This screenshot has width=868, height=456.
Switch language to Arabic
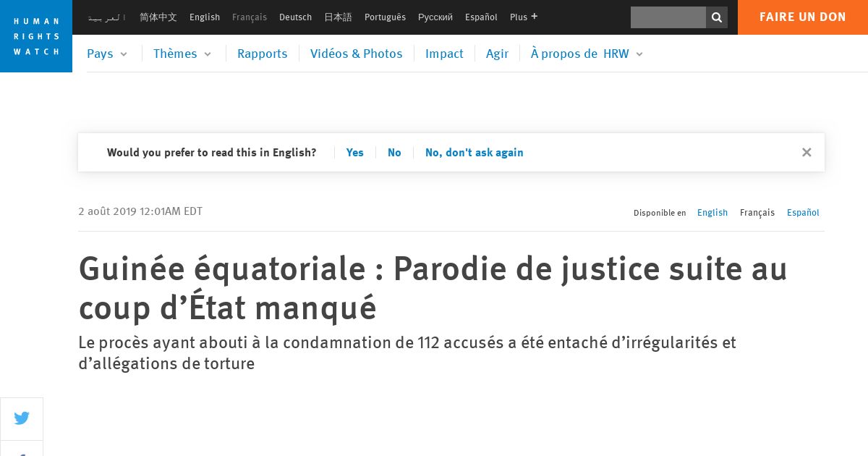tap(106, 17)
